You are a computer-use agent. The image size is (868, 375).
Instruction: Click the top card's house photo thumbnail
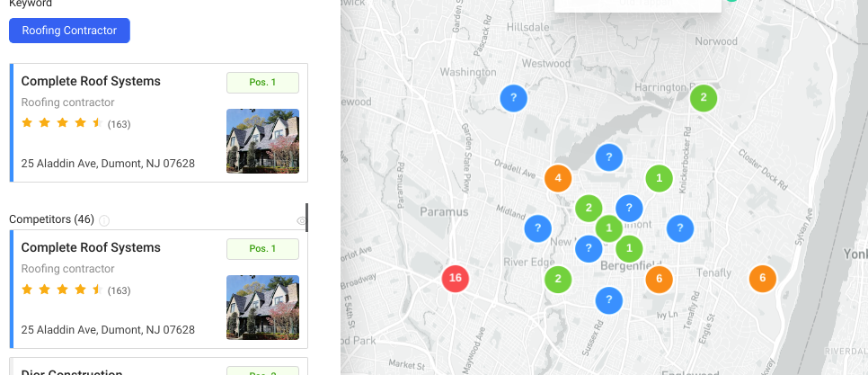262,141
